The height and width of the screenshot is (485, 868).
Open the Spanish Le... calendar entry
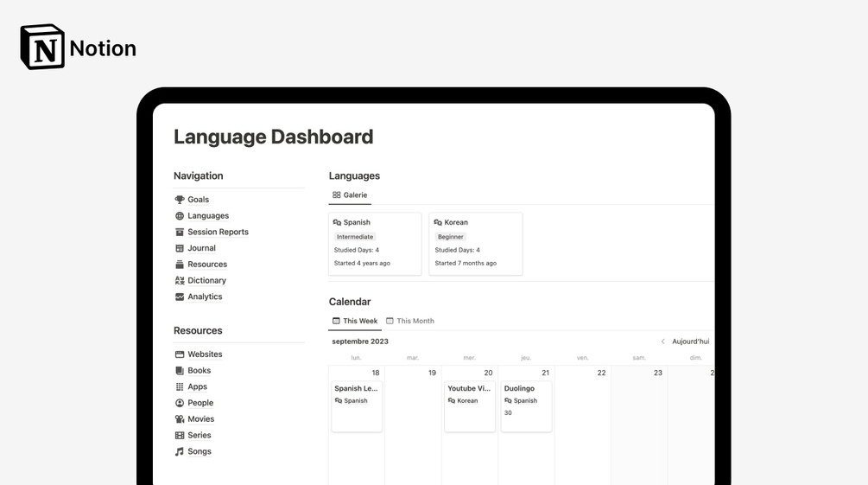click(x=357, y=406)
